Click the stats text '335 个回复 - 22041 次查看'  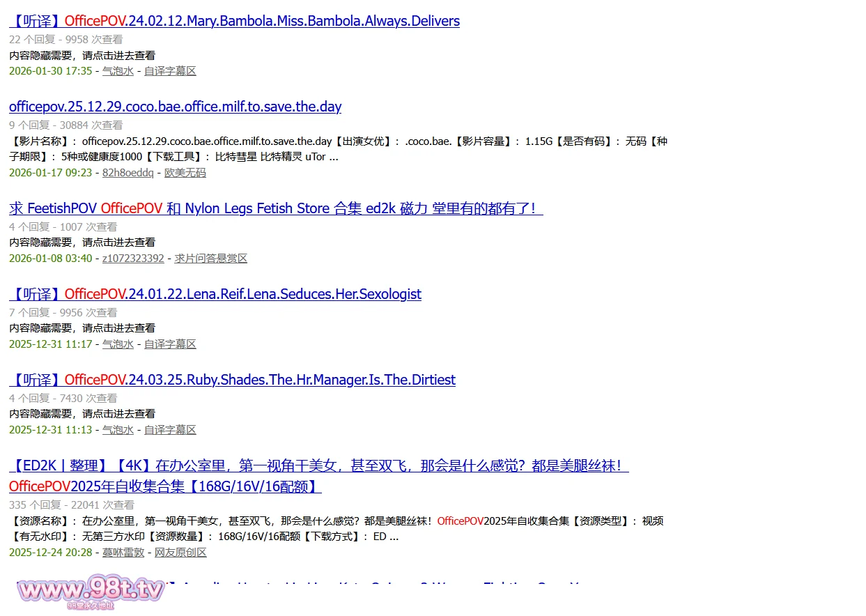(72, 505)
